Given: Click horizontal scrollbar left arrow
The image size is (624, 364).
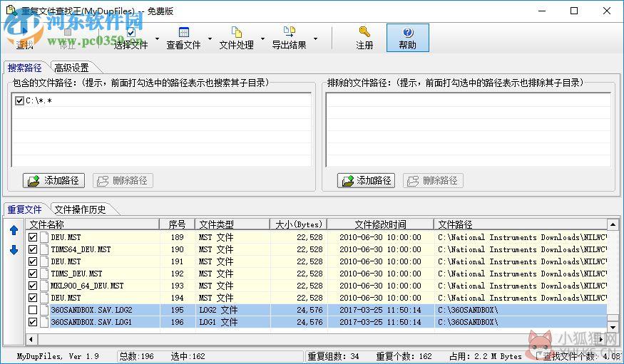Looking at the screenshot, I should click(31, 339).
